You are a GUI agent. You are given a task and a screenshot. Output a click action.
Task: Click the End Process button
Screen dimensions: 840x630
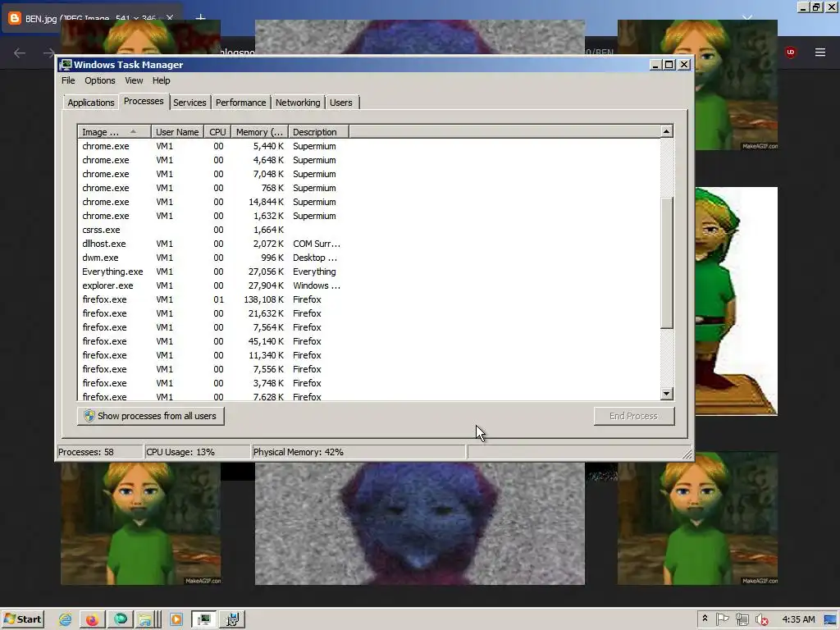click(633, 416)
